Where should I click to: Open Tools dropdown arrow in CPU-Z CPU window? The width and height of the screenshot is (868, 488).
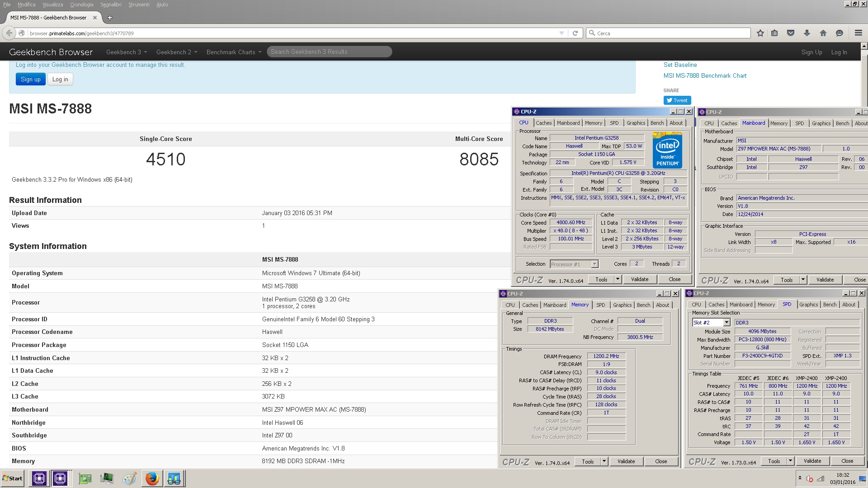tap(618, 279)
